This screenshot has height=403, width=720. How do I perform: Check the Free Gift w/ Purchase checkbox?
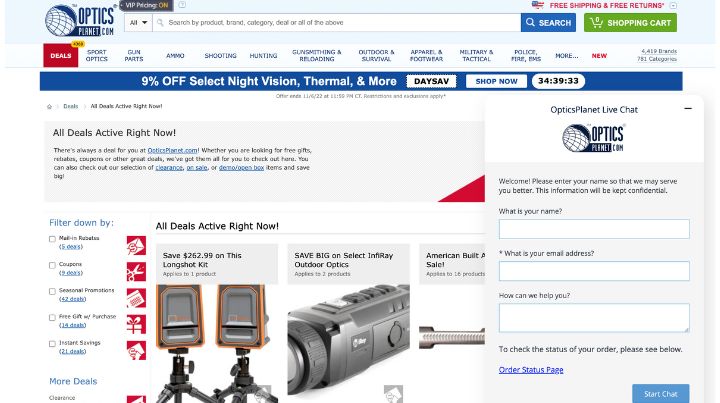(x=52, y=317)
